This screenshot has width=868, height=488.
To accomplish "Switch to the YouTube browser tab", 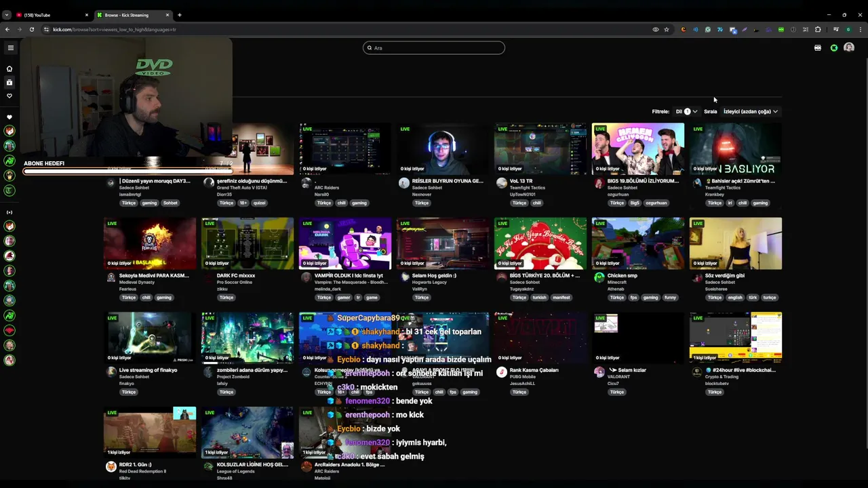I will 52,15.
